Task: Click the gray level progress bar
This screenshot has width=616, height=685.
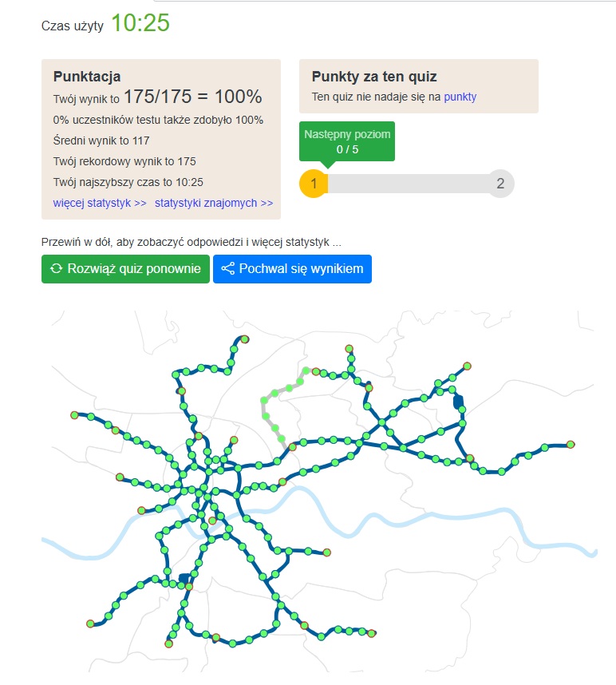Action: 407,184
